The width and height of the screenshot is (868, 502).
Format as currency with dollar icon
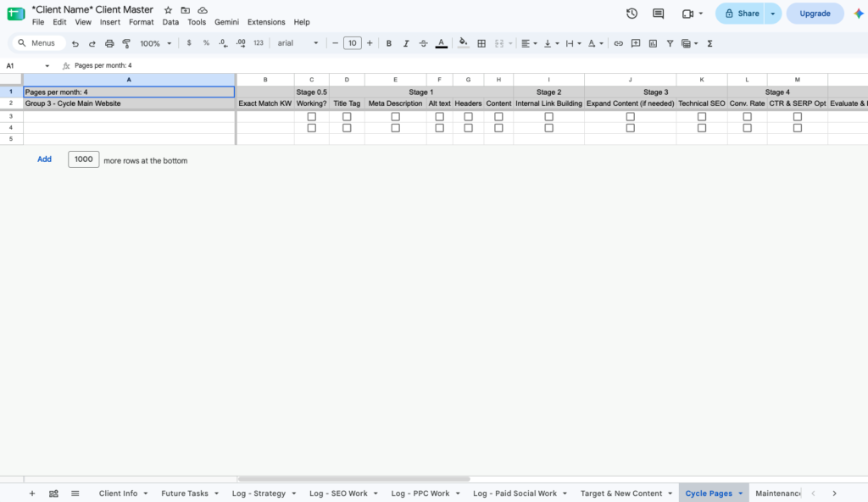(189, 43)
